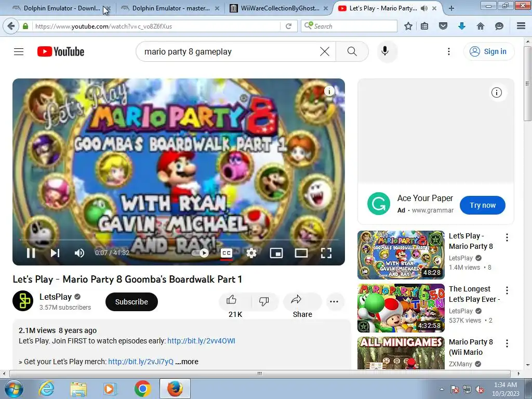Screen dimensions: 532x399
Task: Click the YouTube magnifier search button
Action: point(352,51)
